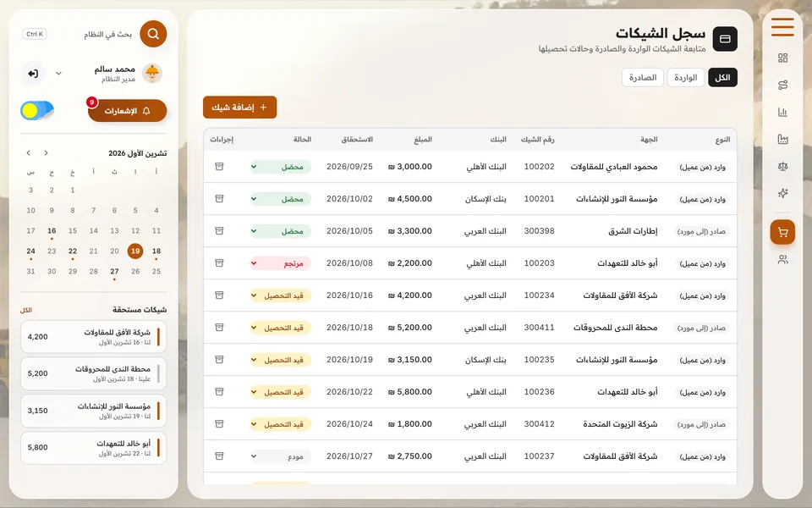Open the orange shopping cart sidebar icon
Viewport: 812px width, 508px height.
coord(782,232)
